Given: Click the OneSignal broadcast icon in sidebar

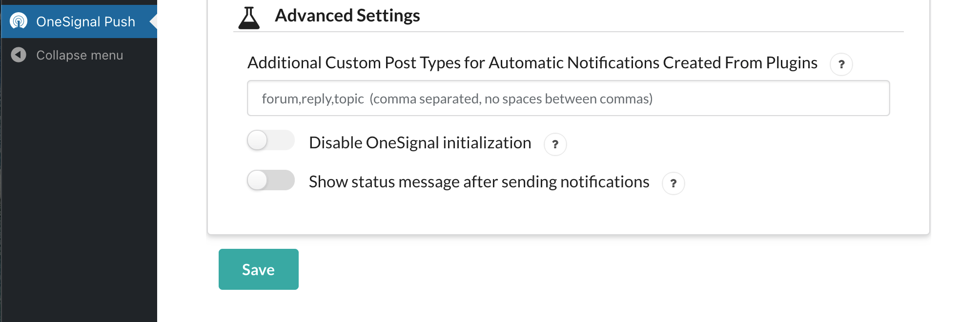Looking at the screenshot, I should [x=19, y=21].
